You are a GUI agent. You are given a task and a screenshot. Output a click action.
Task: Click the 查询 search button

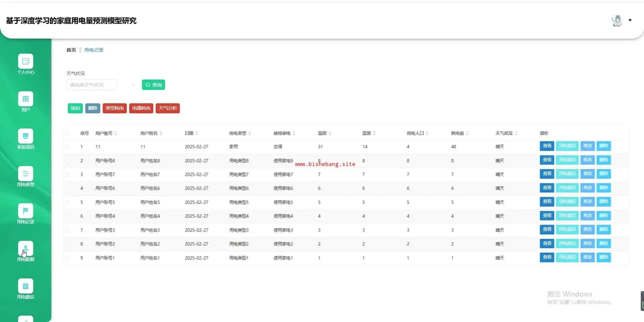(x=153, y=85)
